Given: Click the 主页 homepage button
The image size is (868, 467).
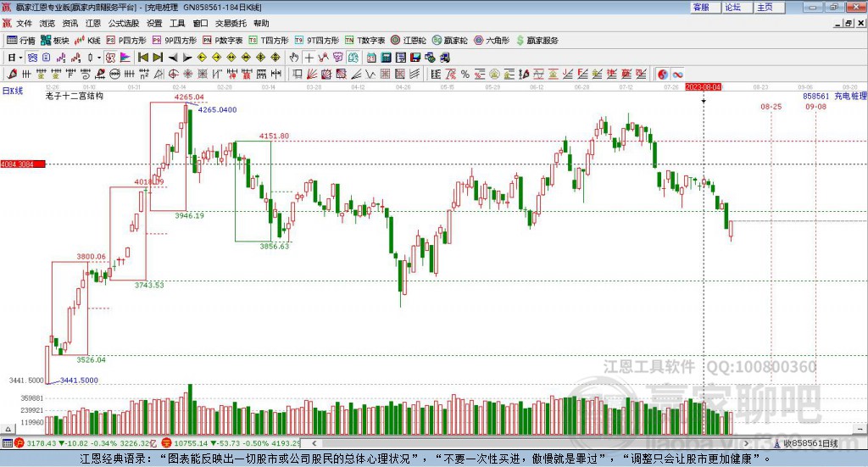Looking at the screenshot, I should click(x=768, y=7).
